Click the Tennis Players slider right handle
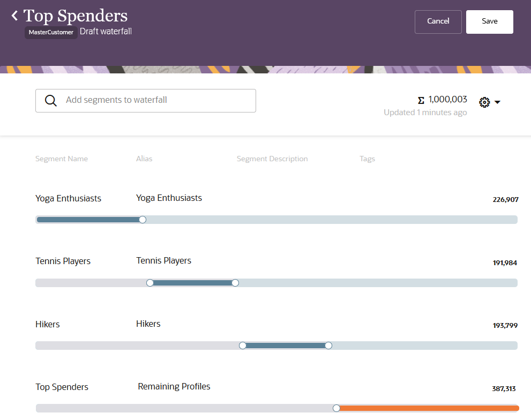 click(235, 283)
